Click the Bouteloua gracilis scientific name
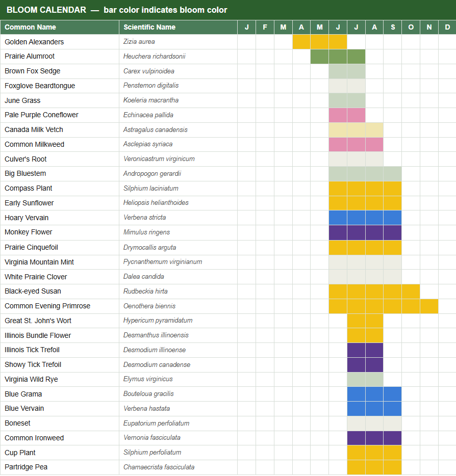The height and width of the screenshot is (476, 456). [148, 394]
